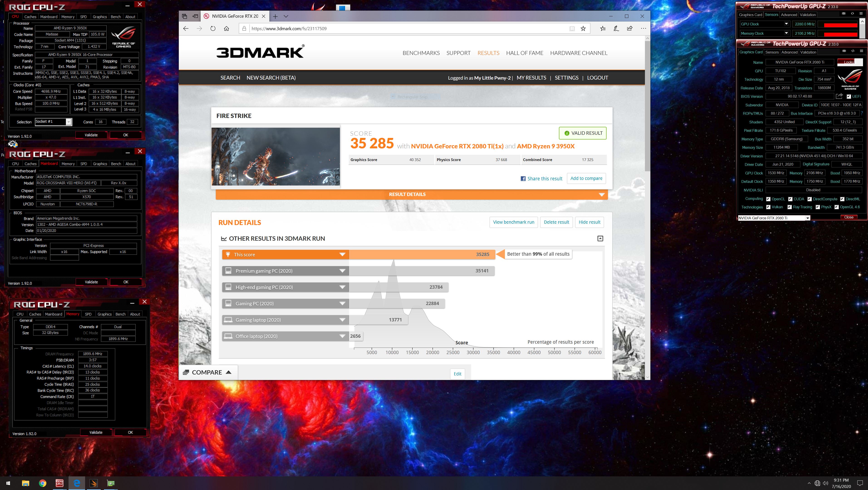Viewport: 868px width, 490px height.
Task: Open the BENCHMARKS menu on 3DMark
Action: click(421, 53)
